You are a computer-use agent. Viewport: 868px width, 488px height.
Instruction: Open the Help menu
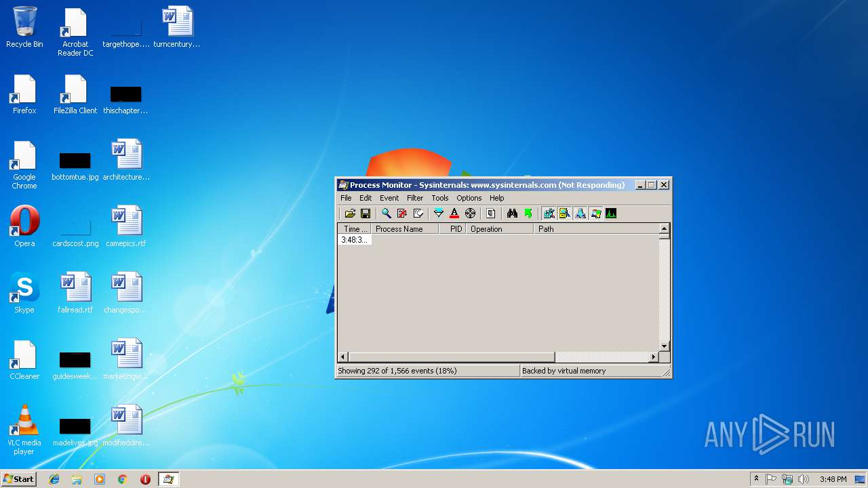point(497,198)
